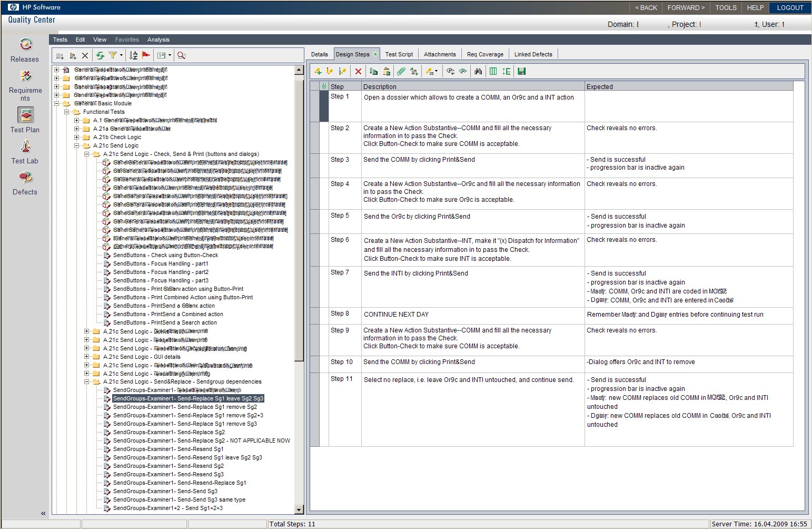Click the tree Delete X icon

(x=85, y=55)
